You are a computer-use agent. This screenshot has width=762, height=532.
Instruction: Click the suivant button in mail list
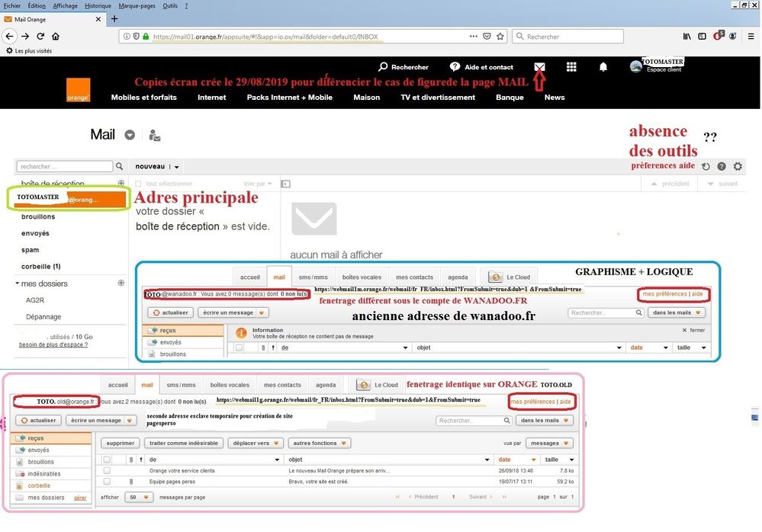point(722,184)
